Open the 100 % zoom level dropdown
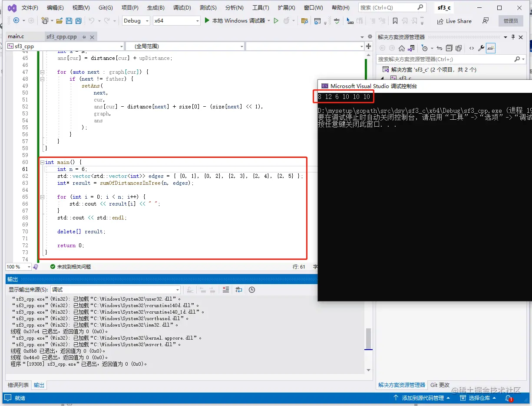 point(18,267)
